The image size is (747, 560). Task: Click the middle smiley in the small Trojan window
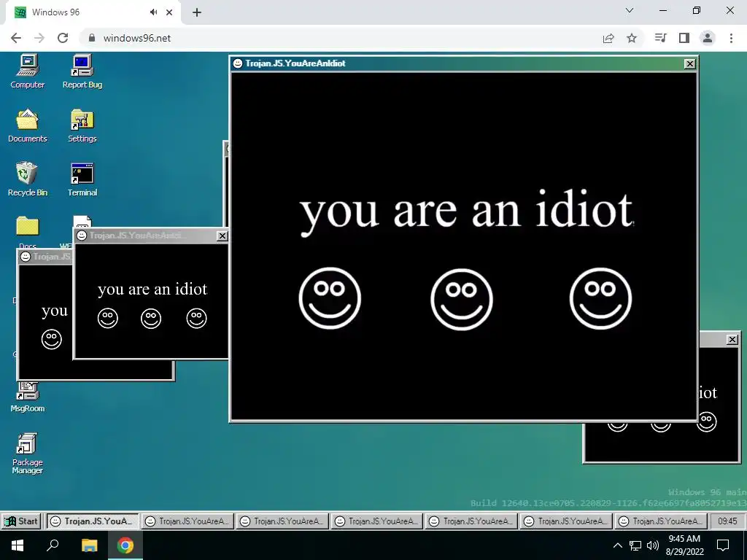click(151, 318)
